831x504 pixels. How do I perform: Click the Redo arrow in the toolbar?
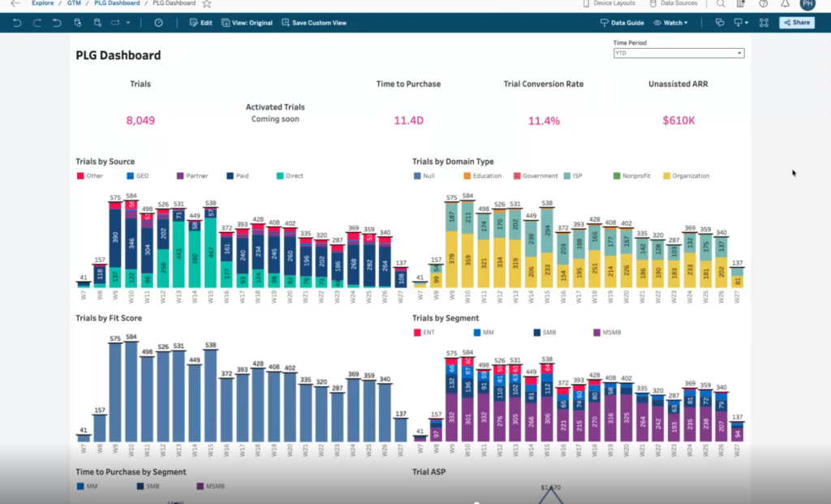point(37,23)
